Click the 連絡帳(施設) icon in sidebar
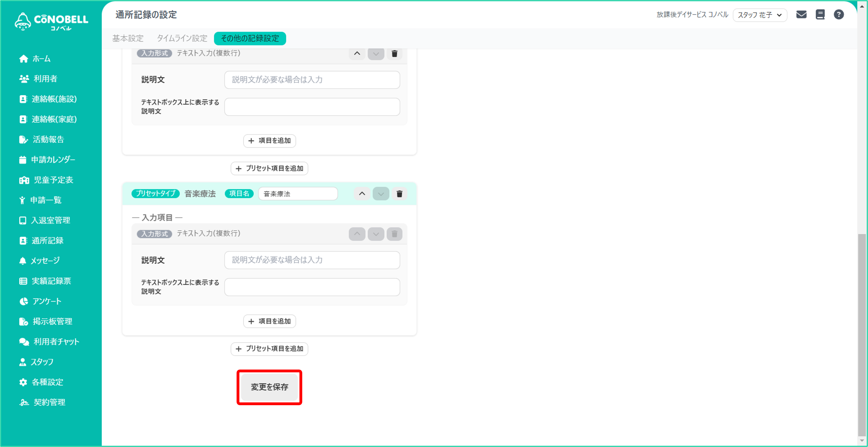The width and height of the screenshot is (868, 447). 23,99
